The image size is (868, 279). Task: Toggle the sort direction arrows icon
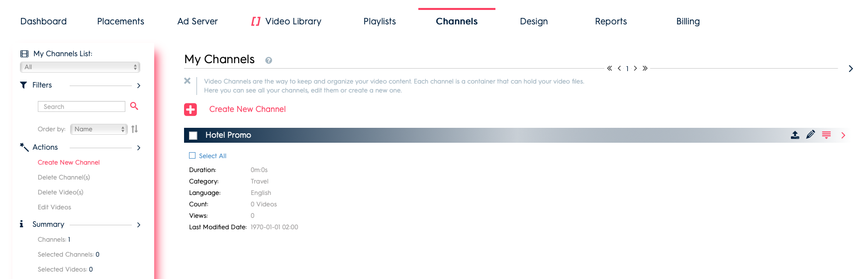pyautogui.click(x=134, y=129)
